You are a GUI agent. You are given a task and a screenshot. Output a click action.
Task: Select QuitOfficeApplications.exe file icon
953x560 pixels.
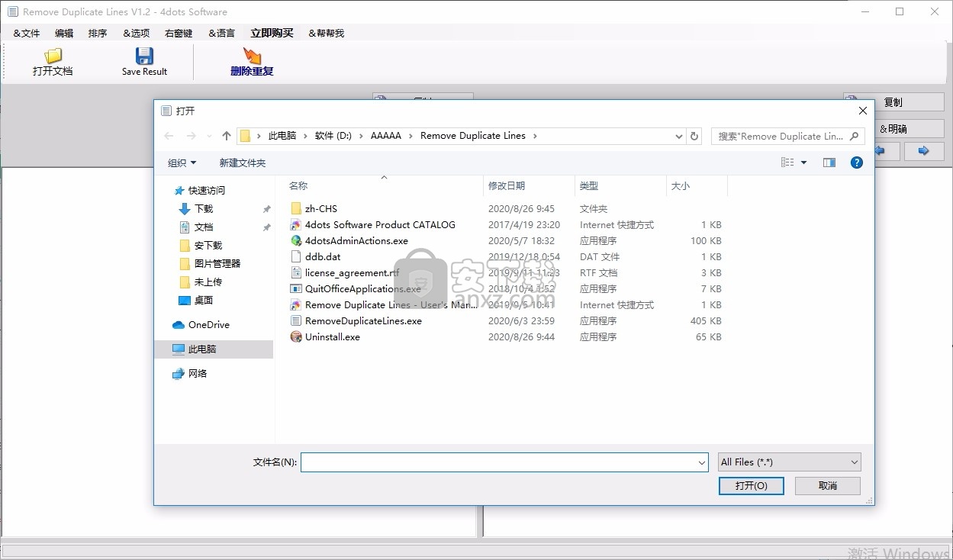point(297,288)
